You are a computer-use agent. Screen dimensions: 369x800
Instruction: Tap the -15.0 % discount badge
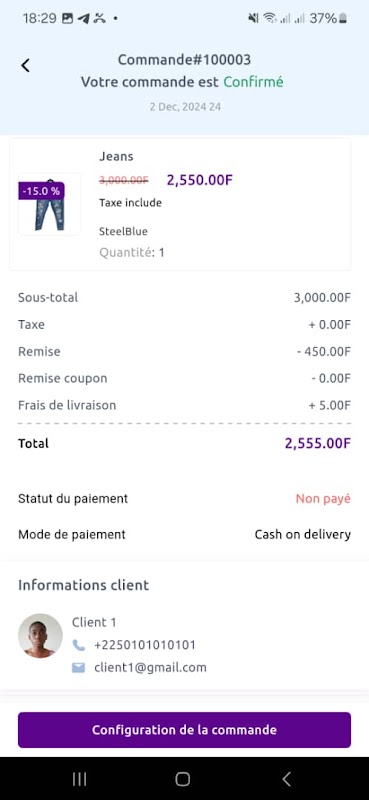point(41,191)
